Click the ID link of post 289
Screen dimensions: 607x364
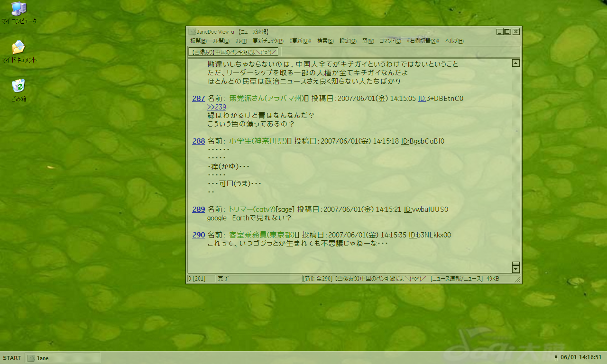tap(408, 209)
